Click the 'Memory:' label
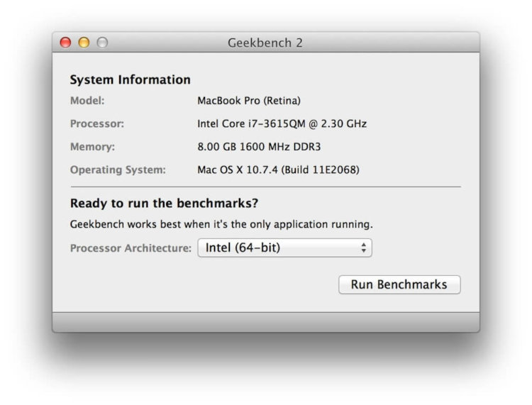The image size is (532, 405). click(x=93, y=147)
